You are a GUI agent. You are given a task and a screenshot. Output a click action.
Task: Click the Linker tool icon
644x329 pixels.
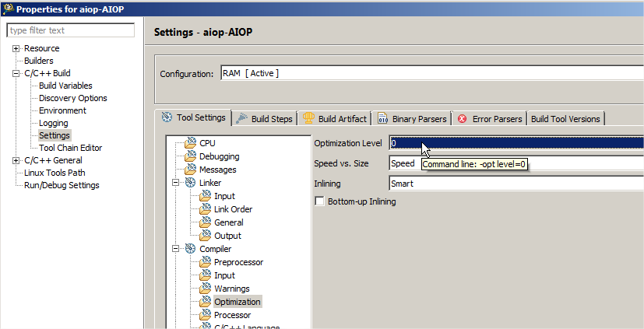pos(190,183)
